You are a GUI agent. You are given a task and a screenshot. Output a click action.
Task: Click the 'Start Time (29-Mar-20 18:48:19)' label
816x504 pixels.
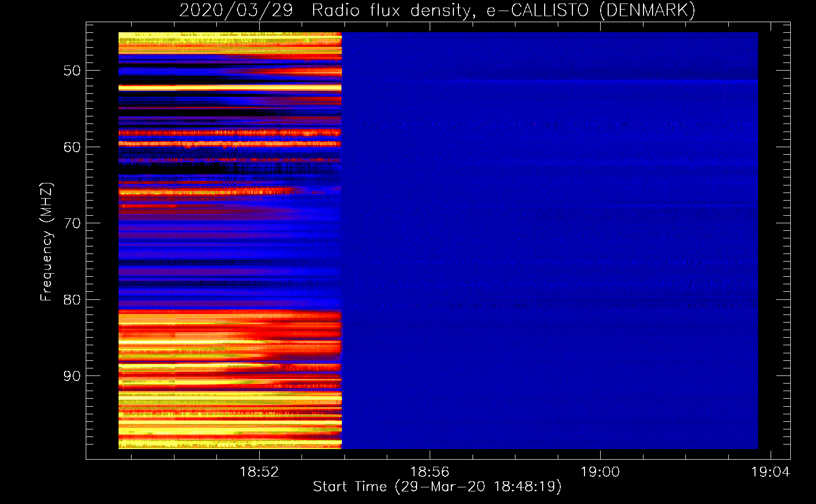coord(437,487)
